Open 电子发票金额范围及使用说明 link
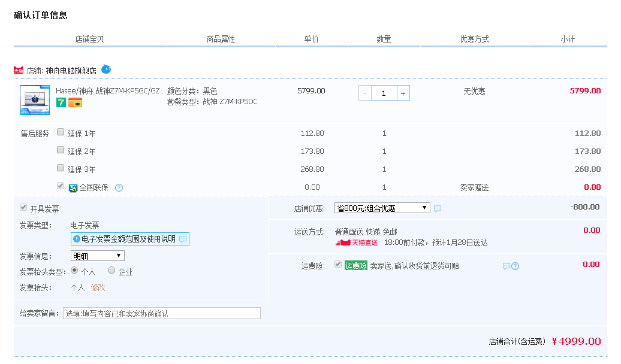This screenshot has height=364, width=621. coord(128,239)
